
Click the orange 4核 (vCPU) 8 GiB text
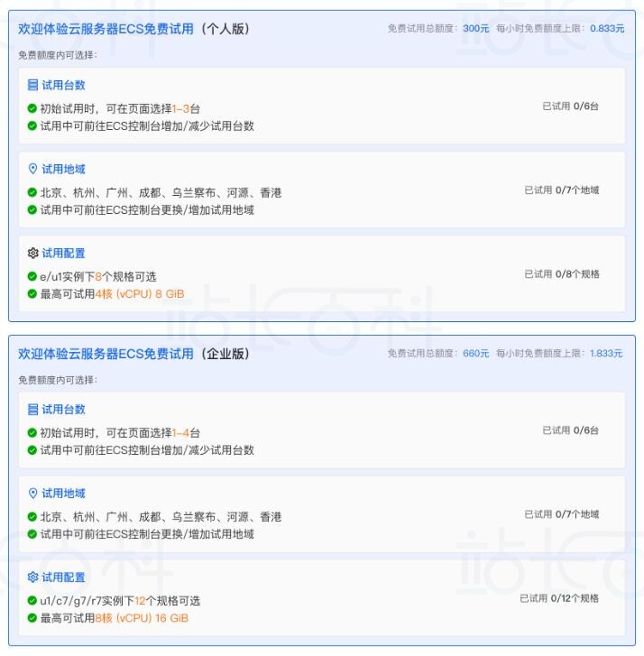pyautogui.click(x=140, y=294)
